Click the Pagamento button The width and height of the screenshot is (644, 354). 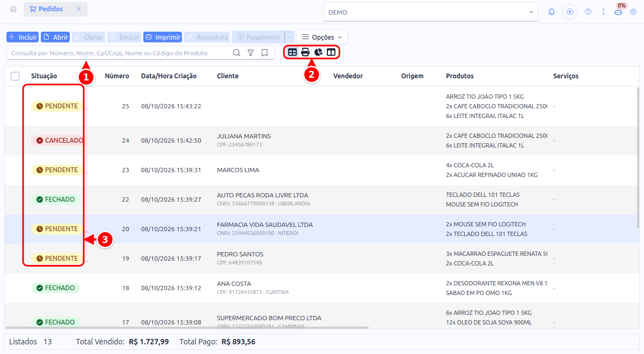(x=258, y=37)
